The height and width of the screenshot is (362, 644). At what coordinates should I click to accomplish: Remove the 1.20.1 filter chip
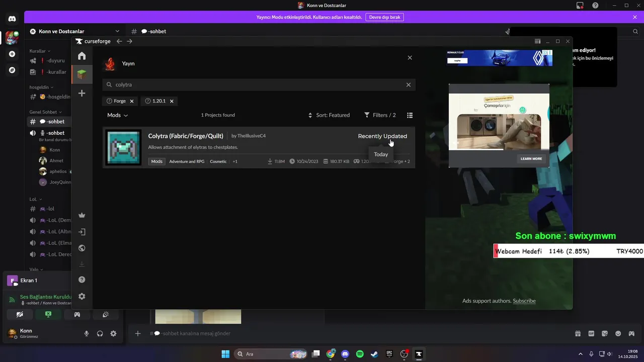[x=172, y=101]
